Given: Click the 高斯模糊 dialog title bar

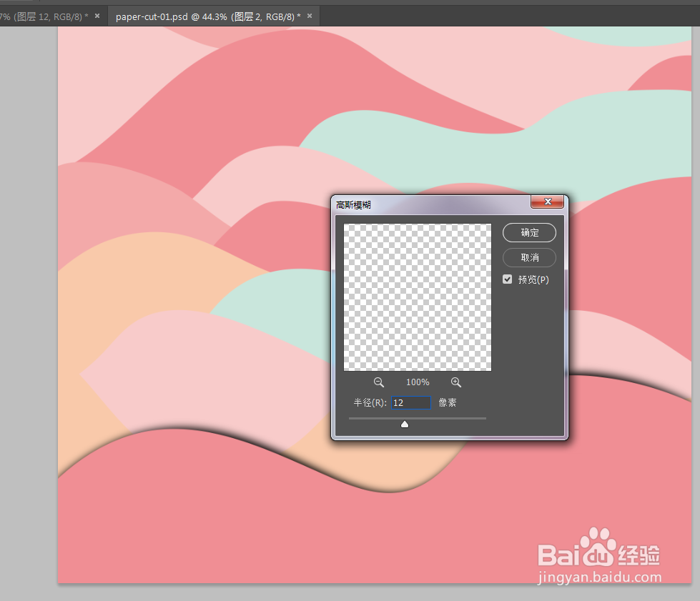Looking at the screenshot, I should [432, 205].
